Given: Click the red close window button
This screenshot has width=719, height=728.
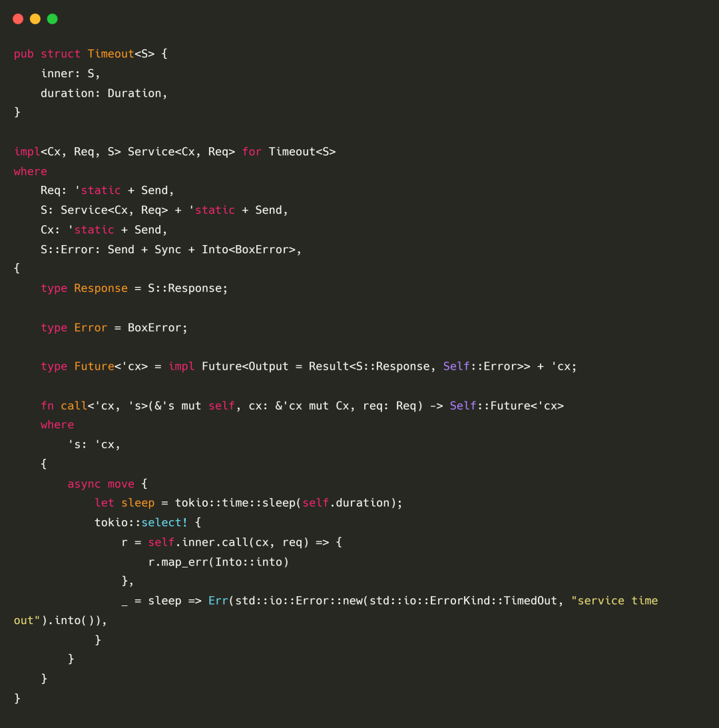Looking at the screenshot, I should [18, 19].
